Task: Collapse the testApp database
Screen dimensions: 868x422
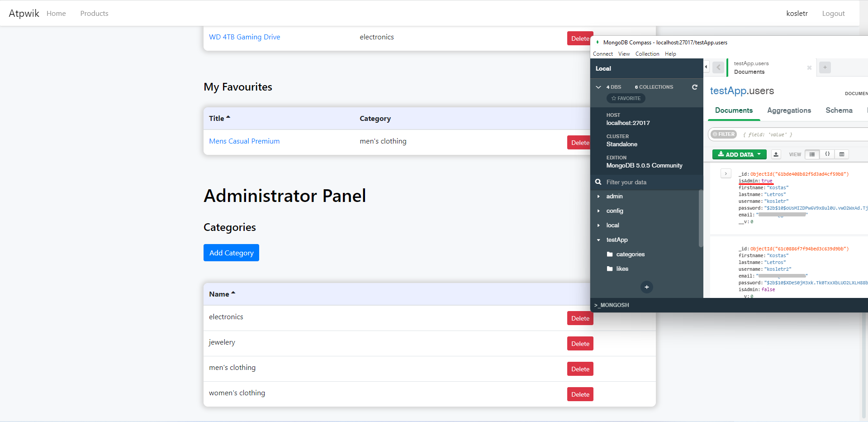Action: point(598,240)
